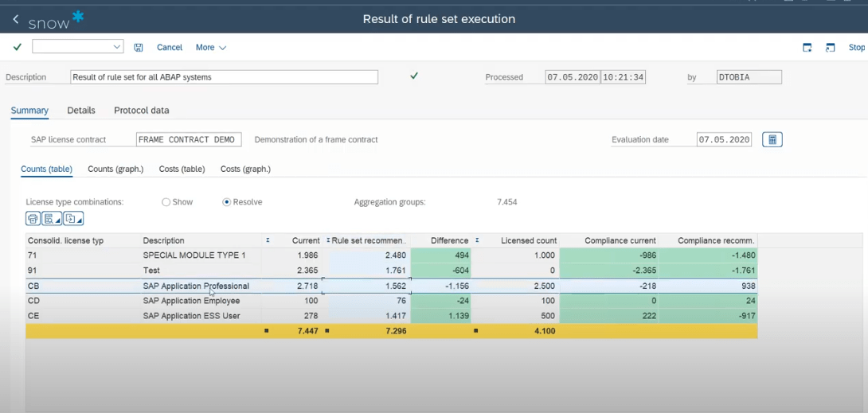Click the save floppy disk icon
The height and width of the screenshot is (413, 868).
[139, 48]
